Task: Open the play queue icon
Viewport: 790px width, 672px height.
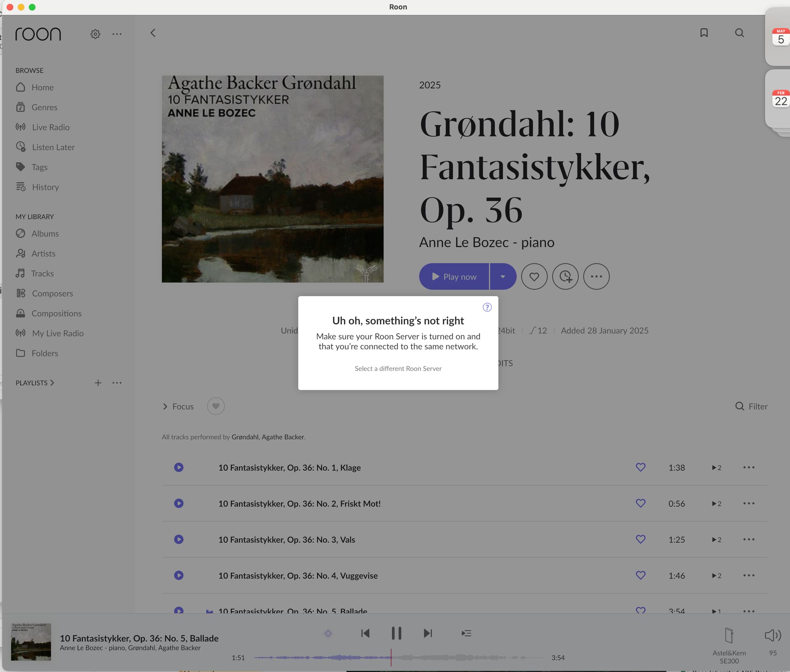Action: [466, 633]
